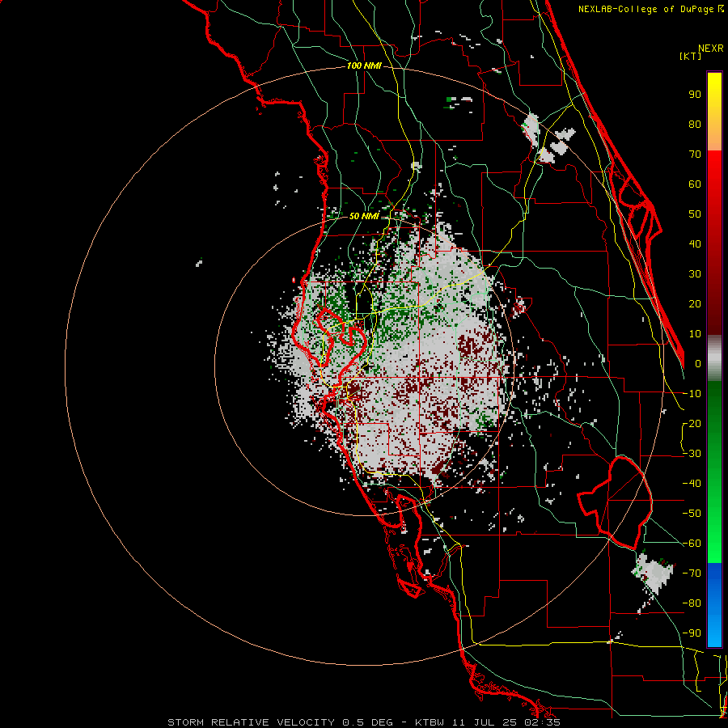
Task: Click the -20 scale value
Action: coord(692,424)
